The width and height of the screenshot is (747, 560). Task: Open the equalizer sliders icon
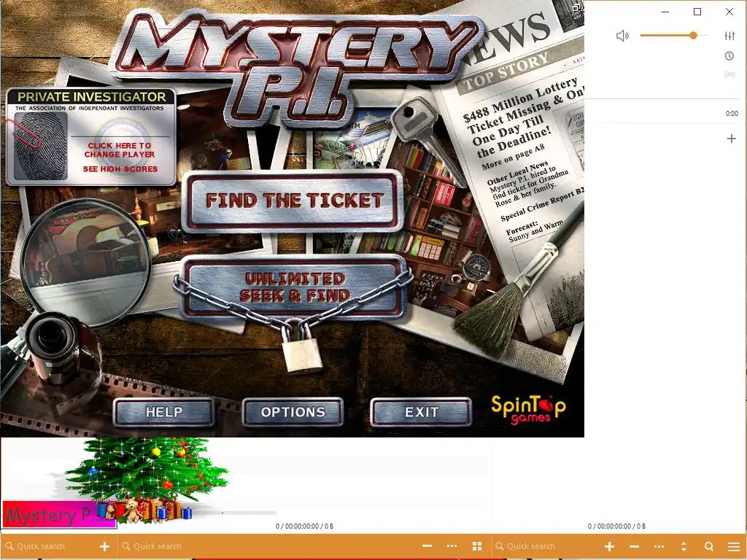pyautogui.click(x=729, y=36)
